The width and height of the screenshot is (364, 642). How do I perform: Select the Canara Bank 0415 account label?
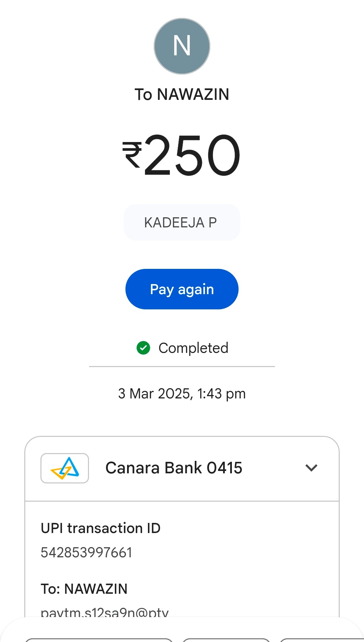[x=174, y=468]
